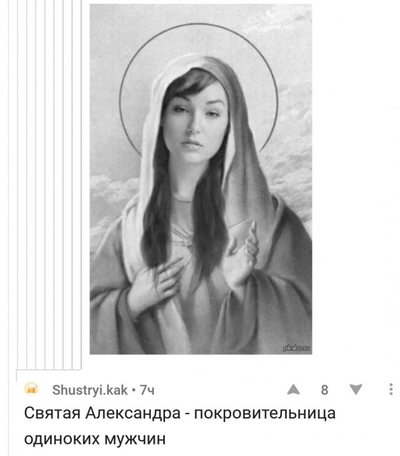The width and height of the screenshot is (400, 456).
Task: Open Shustryi.kak's user profile
Action: [90, 390]
